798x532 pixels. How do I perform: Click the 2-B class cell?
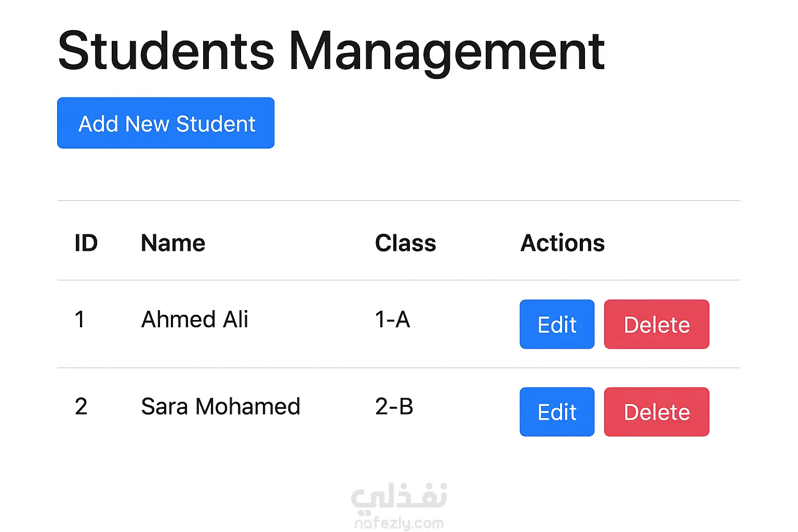point(394,407)
